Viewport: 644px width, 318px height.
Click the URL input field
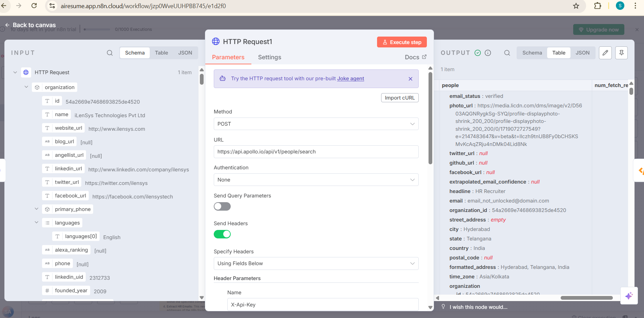(x=316, y=152)
